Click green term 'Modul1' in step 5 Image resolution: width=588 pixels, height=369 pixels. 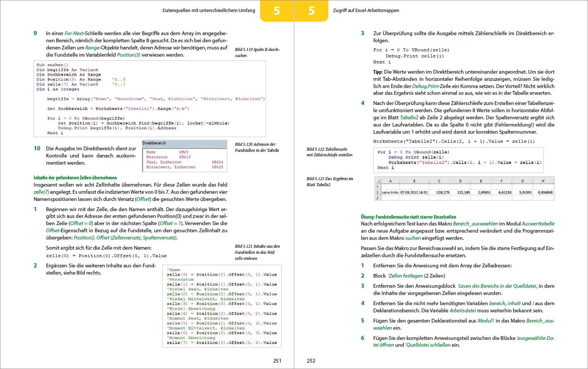(486, 321)
